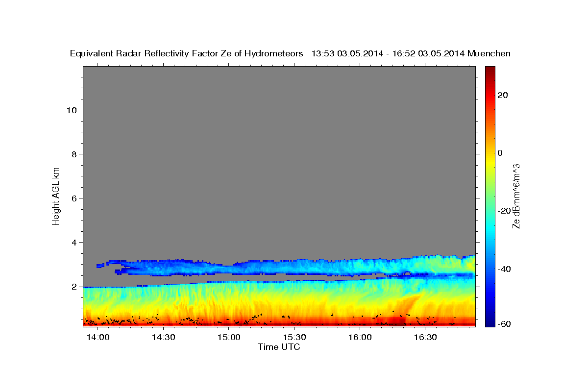Image resolution: width=588 pixels, height=392 pixels.
Task: Click the height tick label '6'
Action: point(74,198)
